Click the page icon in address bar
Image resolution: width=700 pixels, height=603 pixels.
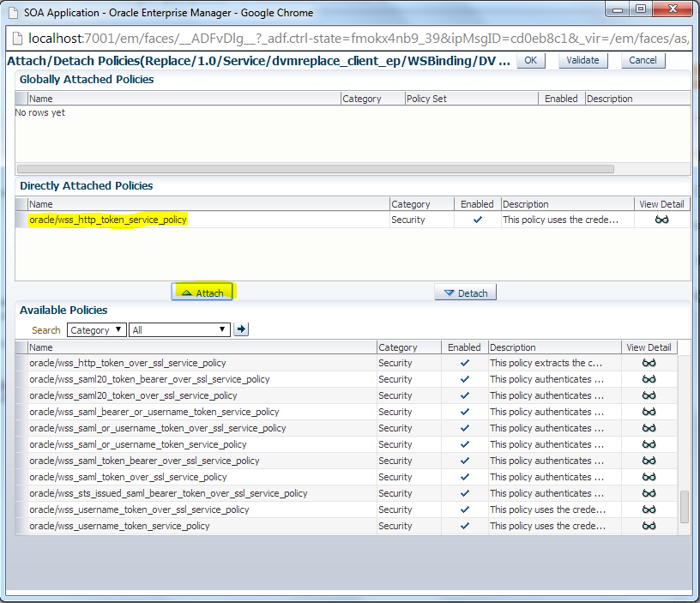tap(17, 39)
